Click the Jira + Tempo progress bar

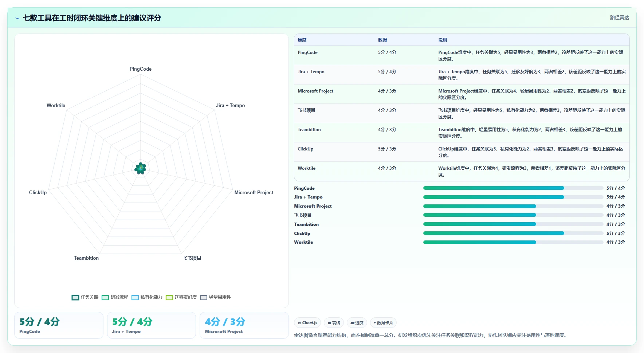click(x=513, y=197)
